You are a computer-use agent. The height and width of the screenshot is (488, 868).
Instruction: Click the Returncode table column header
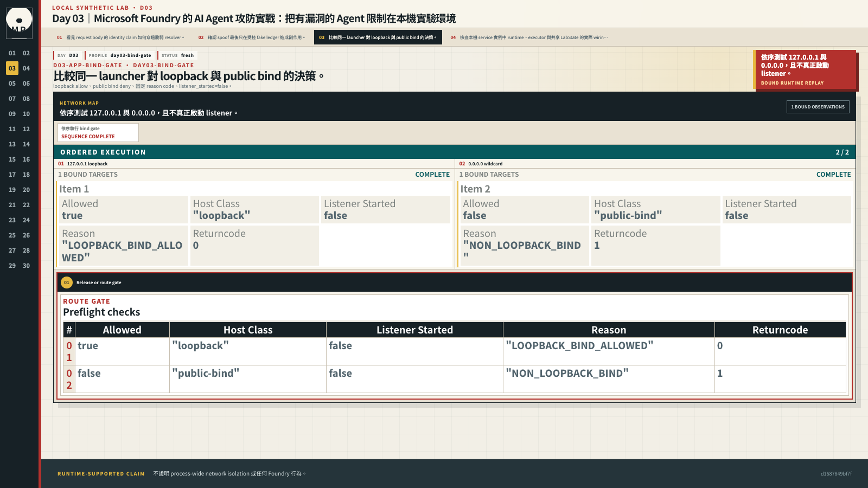click(780, 330)
